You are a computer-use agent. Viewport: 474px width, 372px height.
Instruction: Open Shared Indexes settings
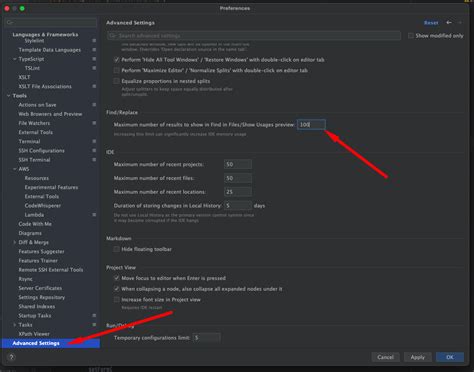pos(37,306)
